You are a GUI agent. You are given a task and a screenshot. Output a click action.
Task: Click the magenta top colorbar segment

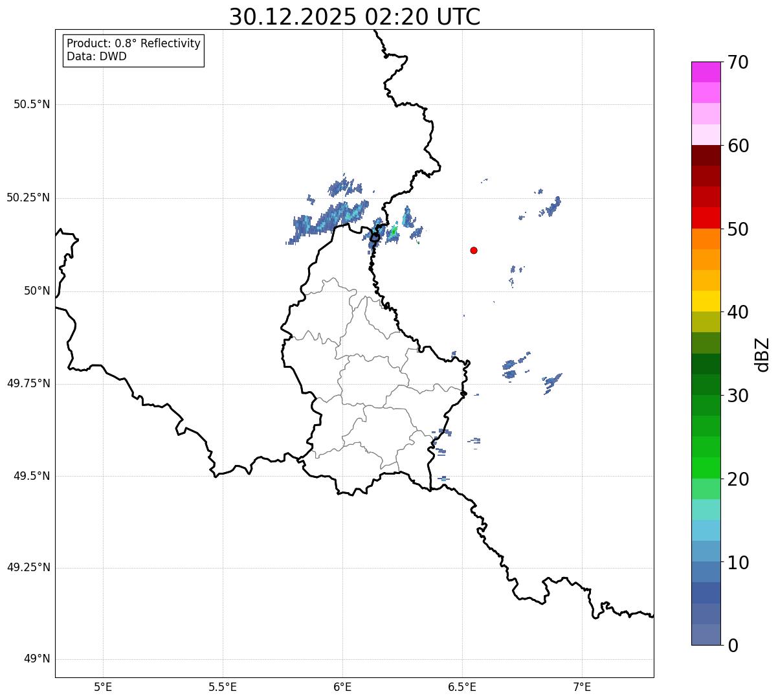click(706, 72)
